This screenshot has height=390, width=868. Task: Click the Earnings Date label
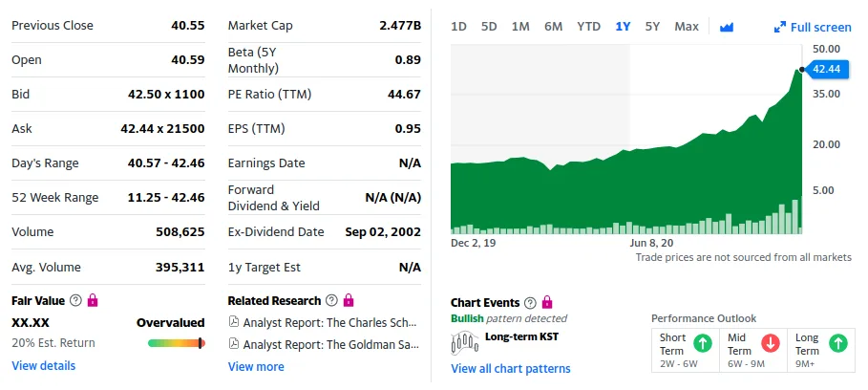(x=266, y=162)
